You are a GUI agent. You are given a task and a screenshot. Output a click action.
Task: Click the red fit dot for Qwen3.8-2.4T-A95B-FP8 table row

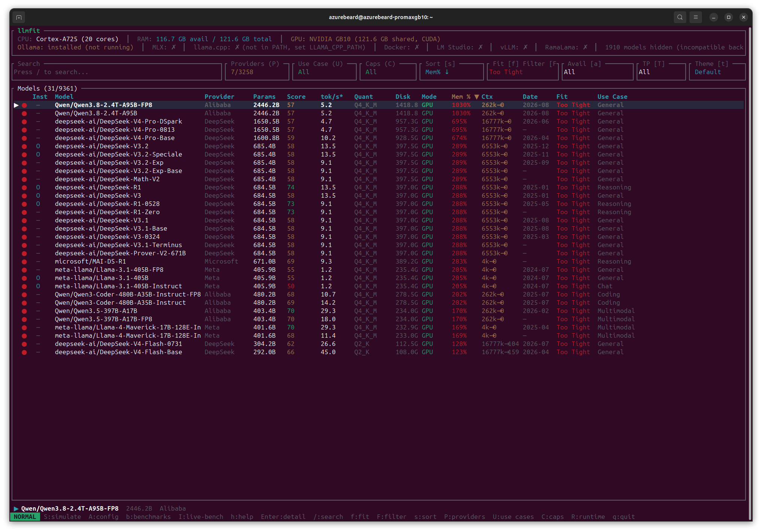(x=24, y=105)
